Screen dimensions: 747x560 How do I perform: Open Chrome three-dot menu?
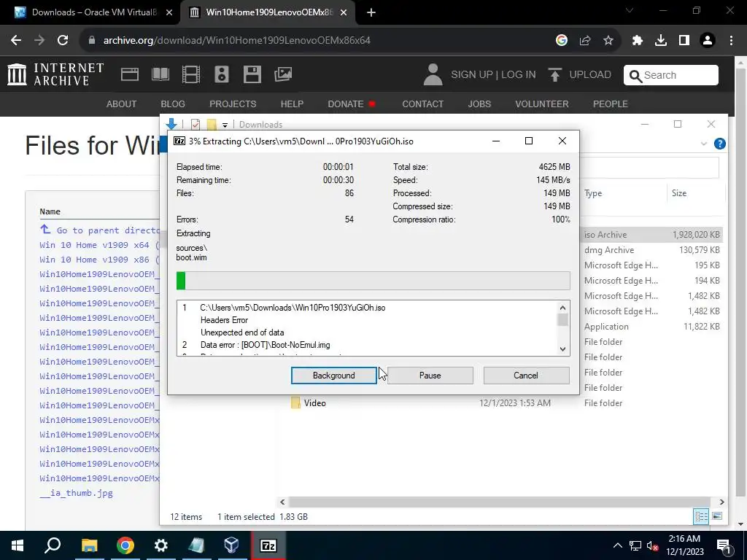731,41
